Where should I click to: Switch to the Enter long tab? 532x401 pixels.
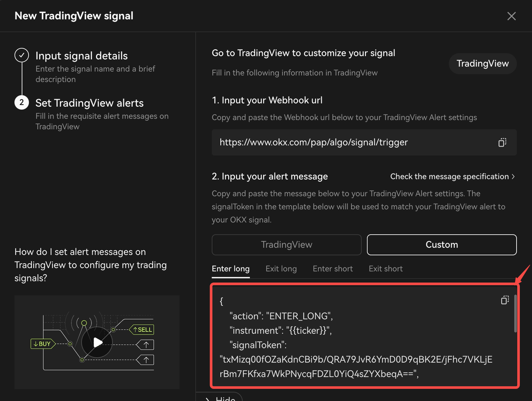tap(231, 269)
